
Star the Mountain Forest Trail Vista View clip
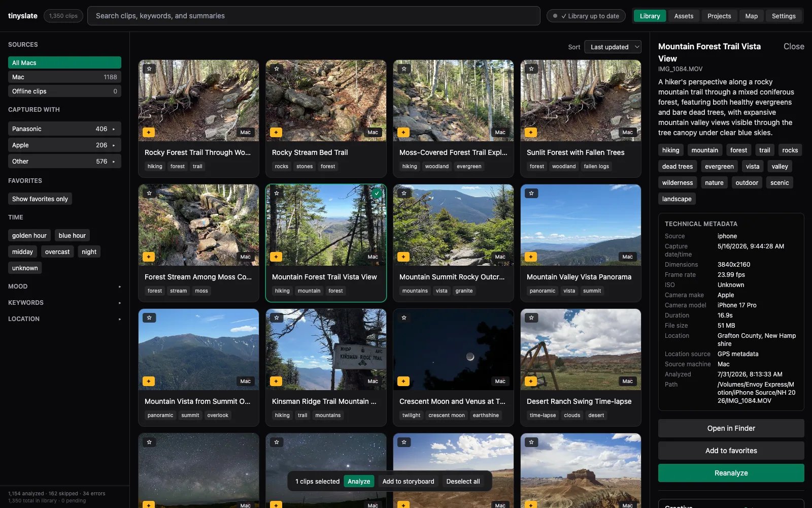click(277, 193)
